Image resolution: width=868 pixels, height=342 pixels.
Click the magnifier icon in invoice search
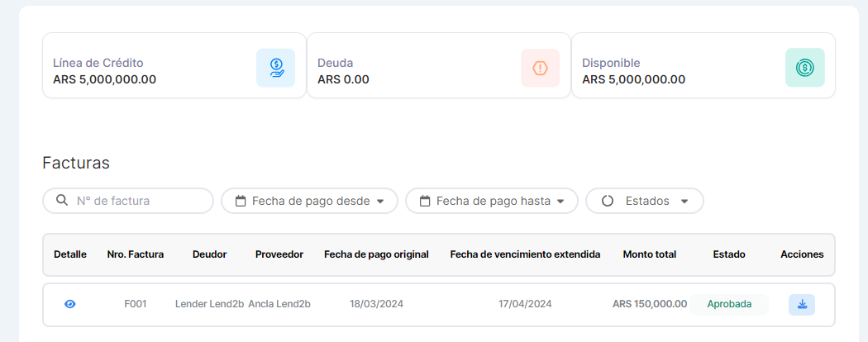pyautogui.click(x=62, y=201)
